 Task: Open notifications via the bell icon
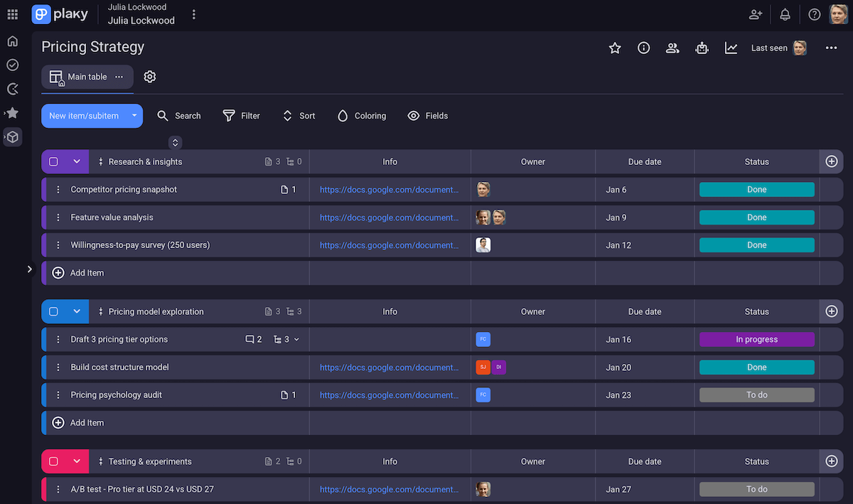pyautogui.click(x=784, y=14)
